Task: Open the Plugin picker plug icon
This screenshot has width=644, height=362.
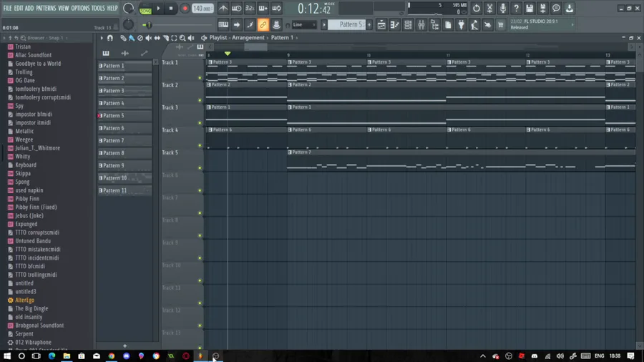Action: (462, 24)
